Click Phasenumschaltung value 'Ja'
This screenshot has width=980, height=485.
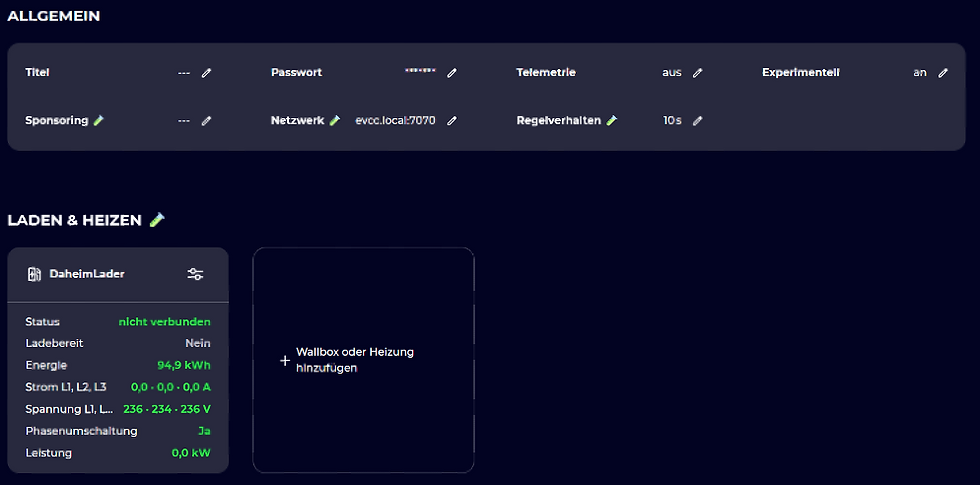[204, 431]
